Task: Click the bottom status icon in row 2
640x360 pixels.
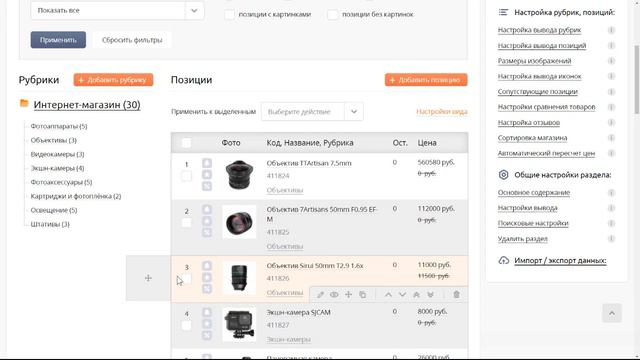Action: point(207,232)
